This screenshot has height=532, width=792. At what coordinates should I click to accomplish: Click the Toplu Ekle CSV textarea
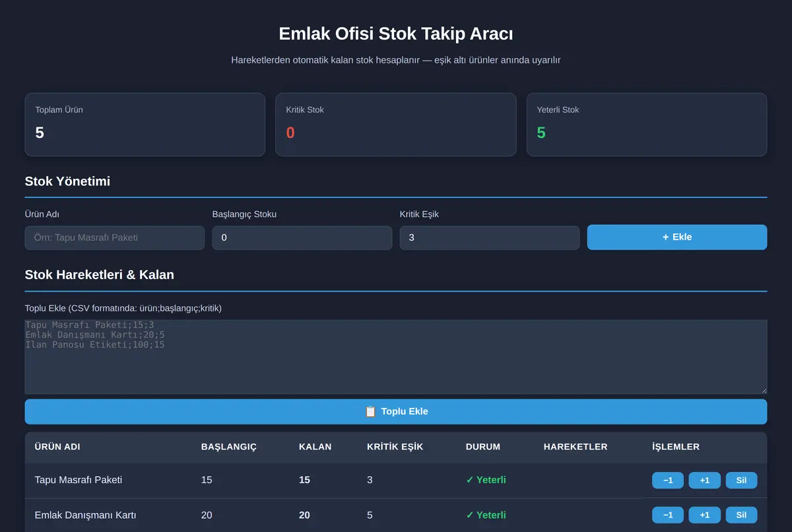(396, 357)
